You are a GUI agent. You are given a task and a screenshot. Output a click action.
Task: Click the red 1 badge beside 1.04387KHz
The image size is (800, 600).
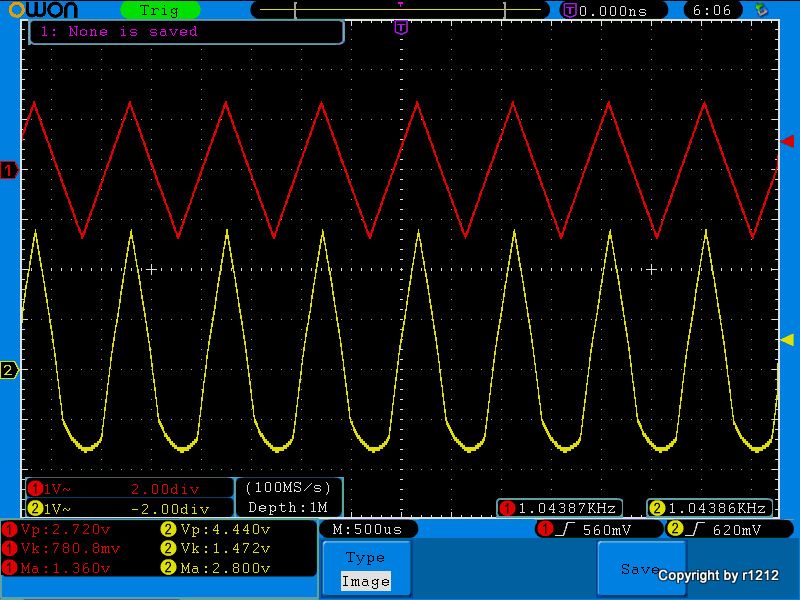507,508
